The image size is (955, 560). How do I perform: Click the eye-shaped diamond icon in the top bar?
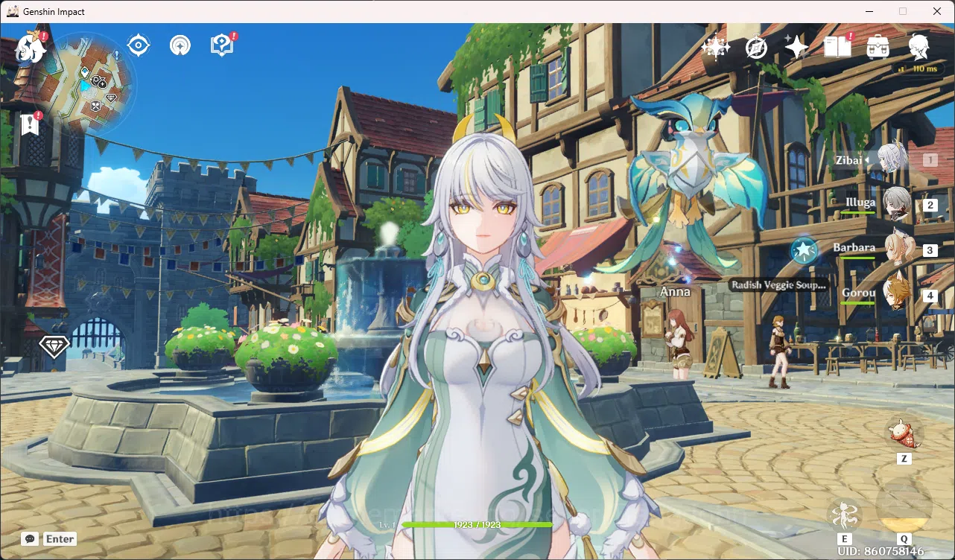(139, 45)
